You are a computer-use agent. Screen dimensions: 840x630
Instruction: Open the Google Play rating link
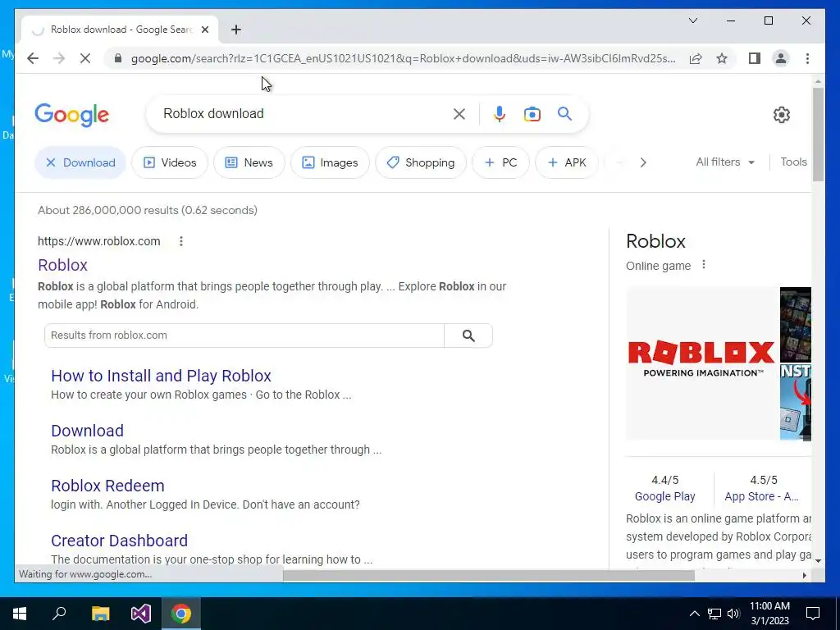[x=664, y=496]
